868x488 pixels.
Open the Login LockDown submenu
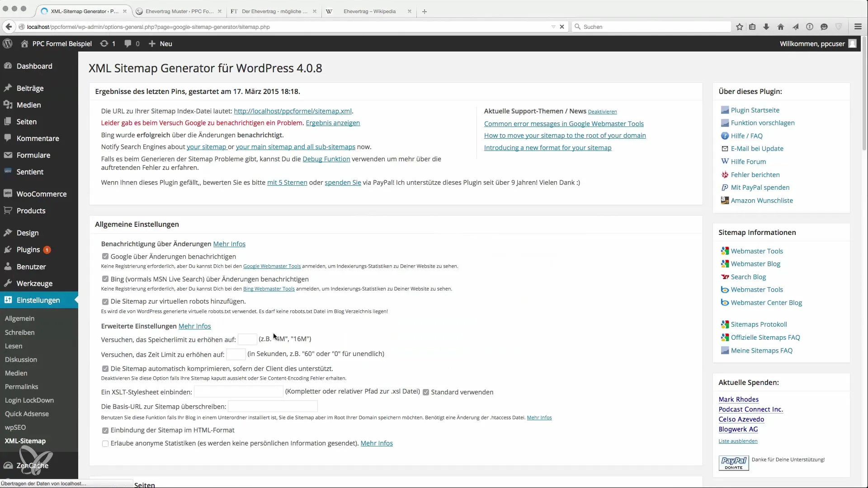(29, 400)
